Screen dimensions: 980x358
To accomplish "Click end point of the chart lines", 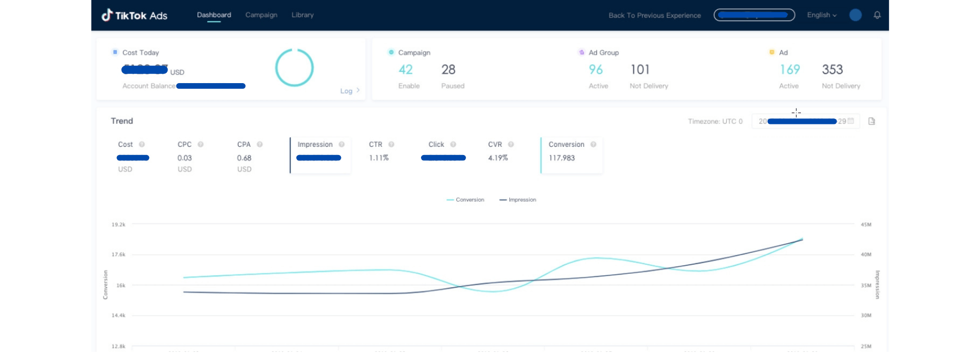I will [802, 239].
